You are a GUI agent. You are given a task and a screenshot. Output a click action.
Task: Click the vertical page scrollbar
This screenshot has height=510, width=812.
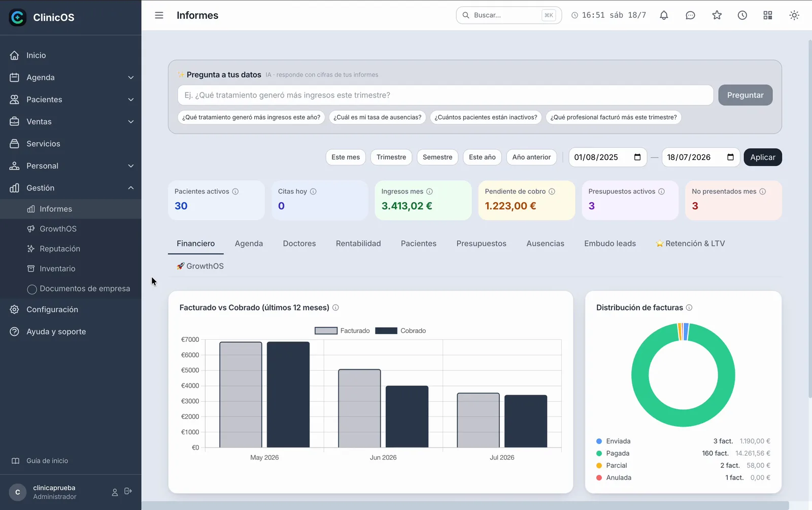click(x=809, y=218)
